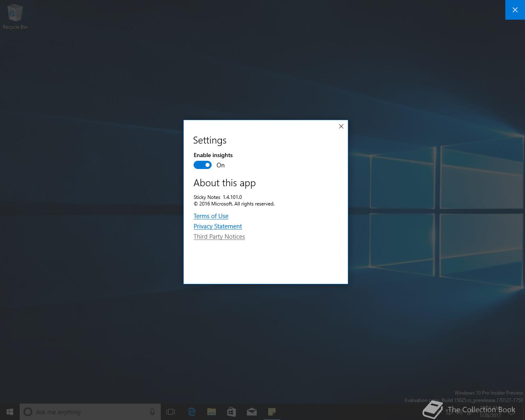Open the Windows Start menu
The width and height of the screenshot is (525, 420).
[10, 412]
